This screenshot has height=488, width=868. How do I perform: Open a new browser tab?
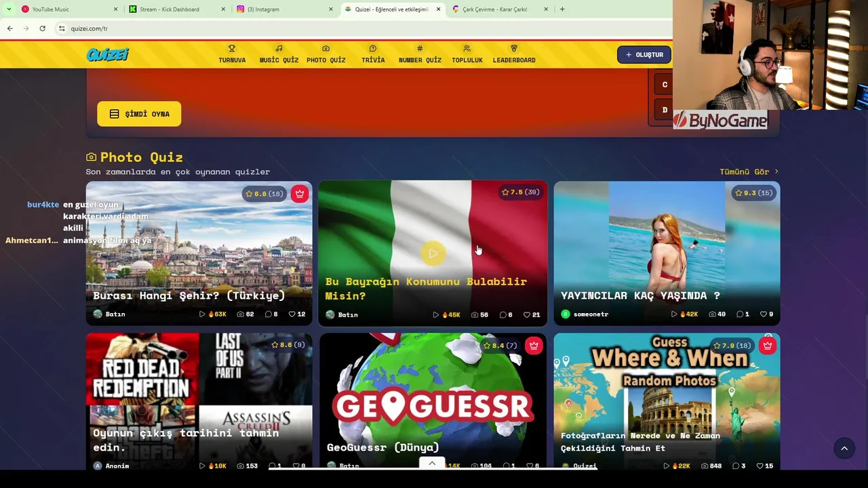click(562, 9)
